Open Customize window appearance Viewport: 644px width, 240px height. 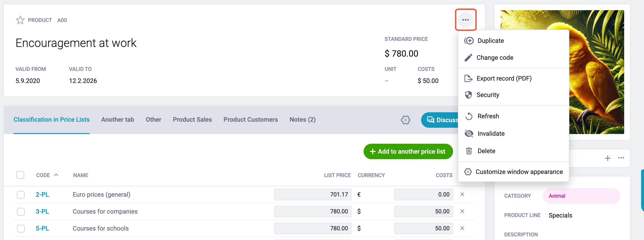pyautogui.click(x=513, y=172)
